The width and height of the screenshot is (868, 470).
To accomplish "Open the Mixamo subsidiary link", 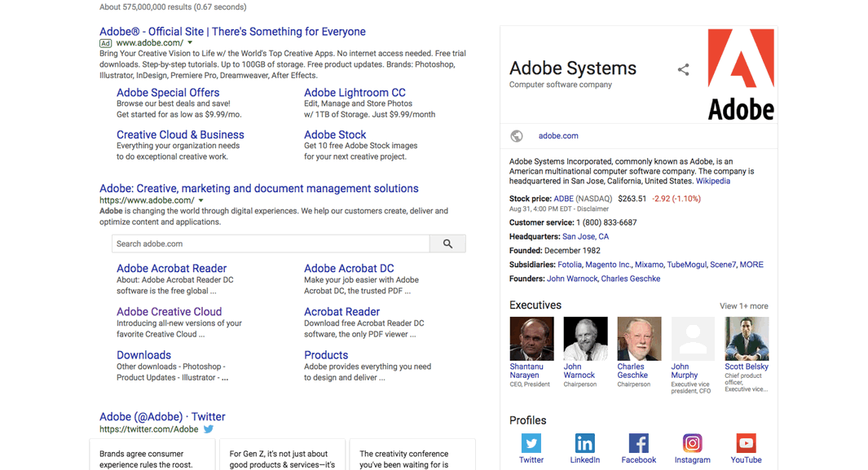I will (649, 265).
